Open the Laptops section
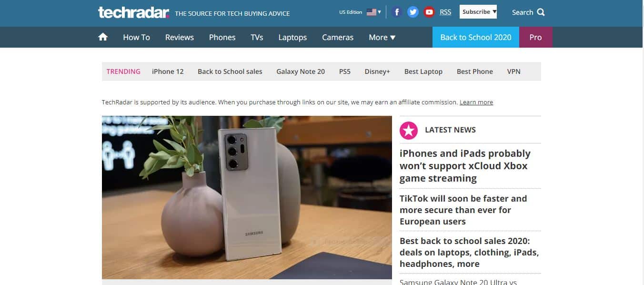 point(292,37)
